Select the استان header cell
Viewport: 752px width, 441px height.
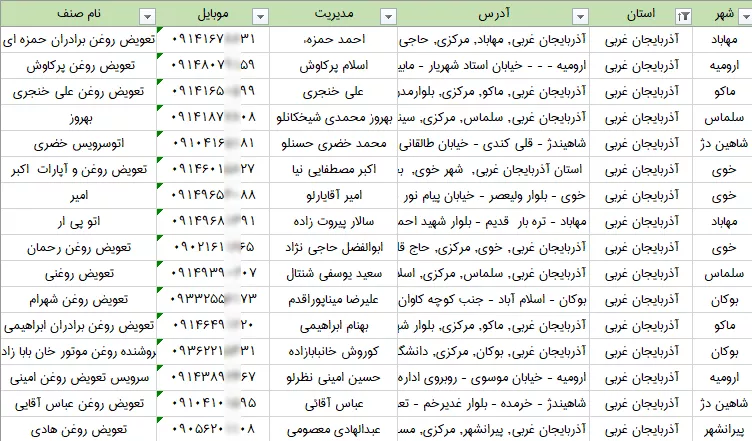click(641, 13)
